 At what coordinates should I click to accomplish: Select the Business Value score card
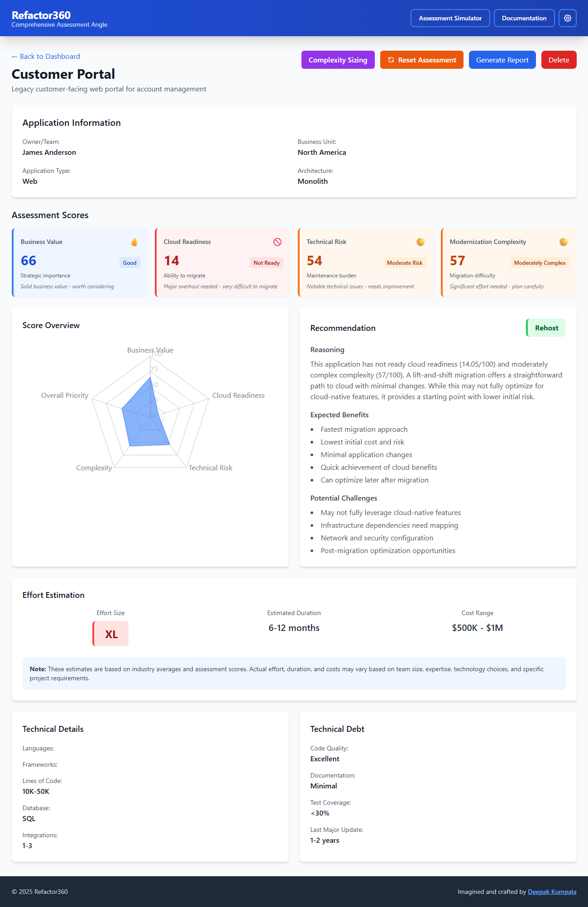tap(80, 263)
